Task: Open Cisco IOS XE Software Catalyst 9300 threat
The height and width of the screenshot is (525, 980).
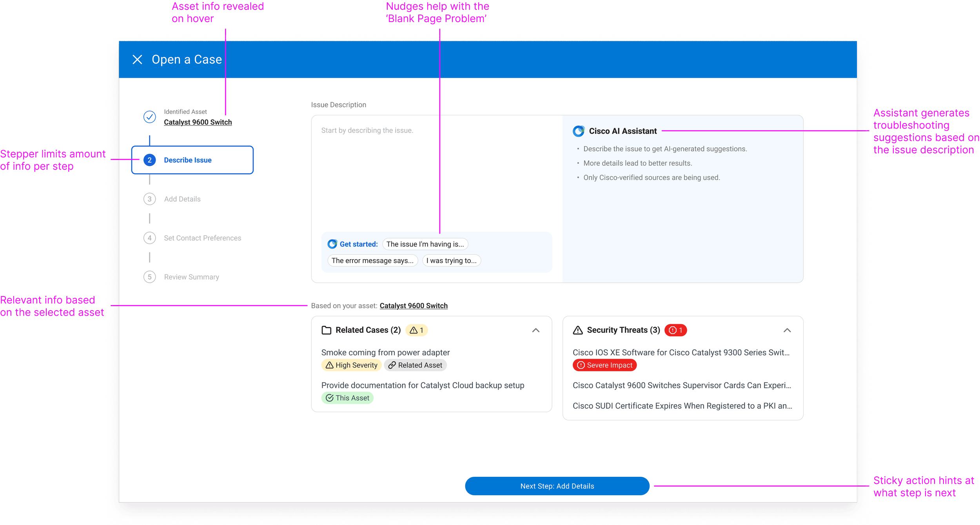Action: [681, 352]
